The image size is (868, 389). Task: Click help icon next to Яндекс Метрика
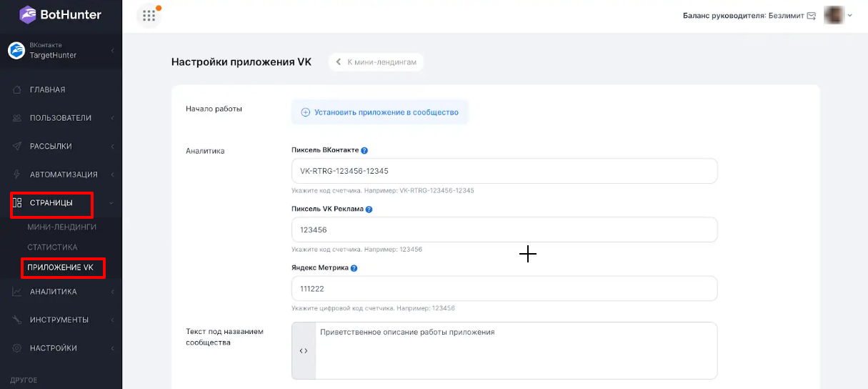tap(354, 268)
